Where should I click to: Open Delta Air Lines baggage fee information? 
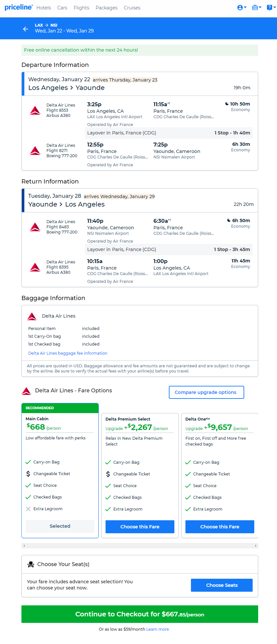[x=68, y=353]
